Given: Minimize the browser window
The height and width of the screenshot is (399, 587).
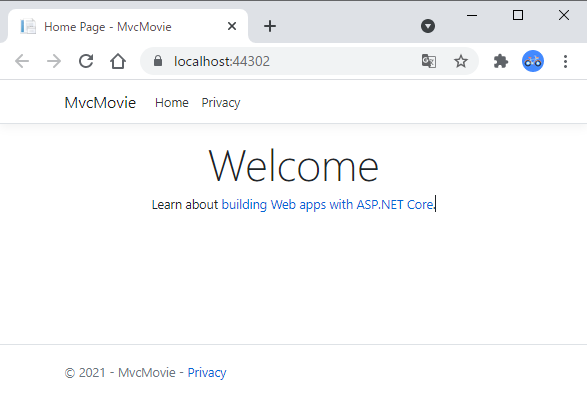Looking at the screenshot, I should [x=472, y=15].
